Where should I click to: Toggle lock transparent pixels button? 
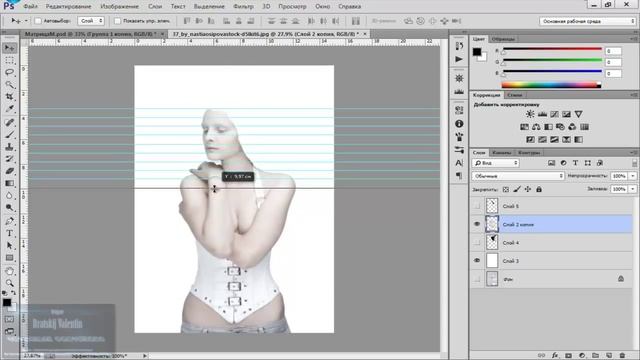[506, 189]
